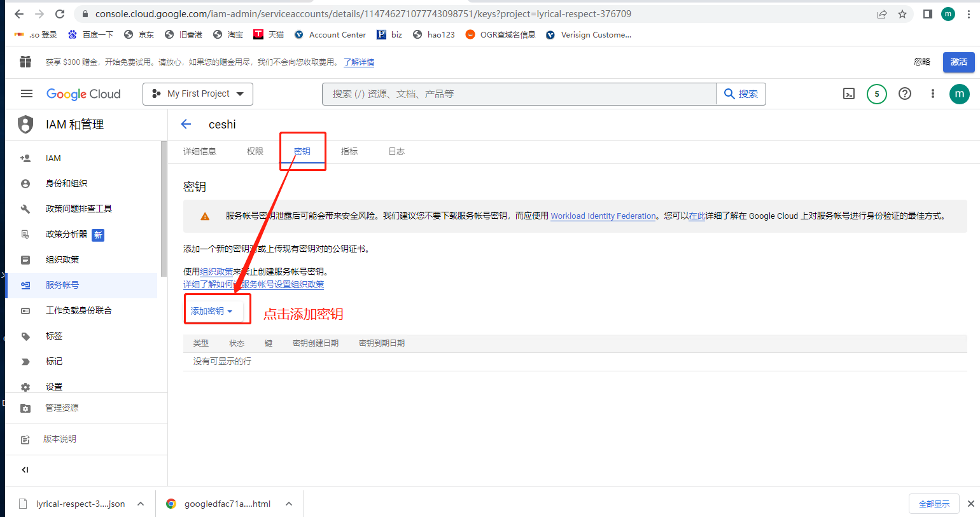The height and width of the screenshot is (517, 980).
Task: Open 政策分析器 in the sidebar
Action: pyautogui.click(x=81, y=234)
